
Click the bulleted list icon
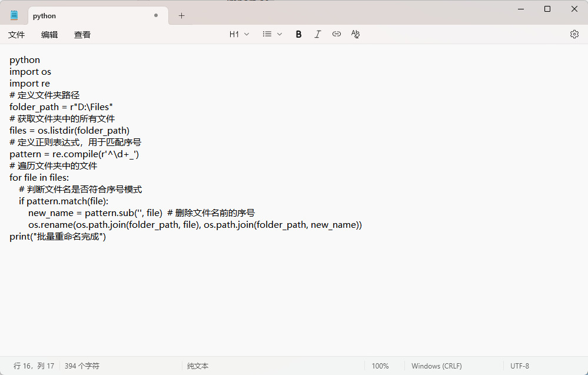point(267,34)
